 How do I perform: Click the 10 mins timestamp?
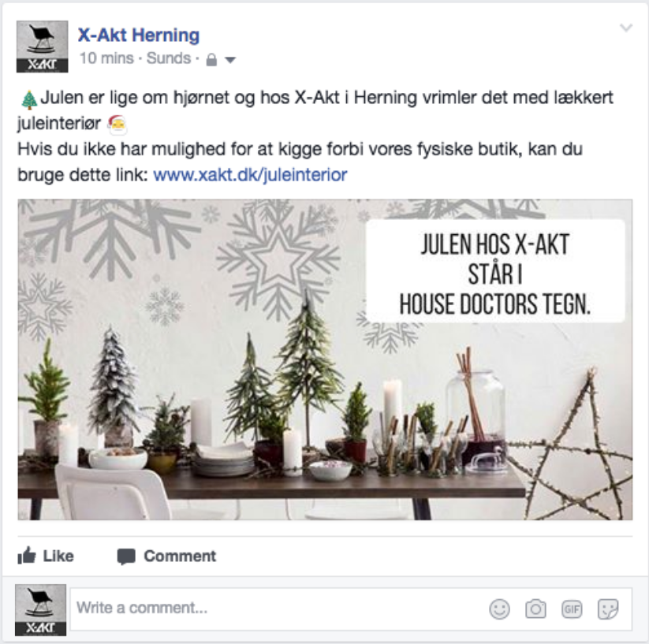point(106,58)
